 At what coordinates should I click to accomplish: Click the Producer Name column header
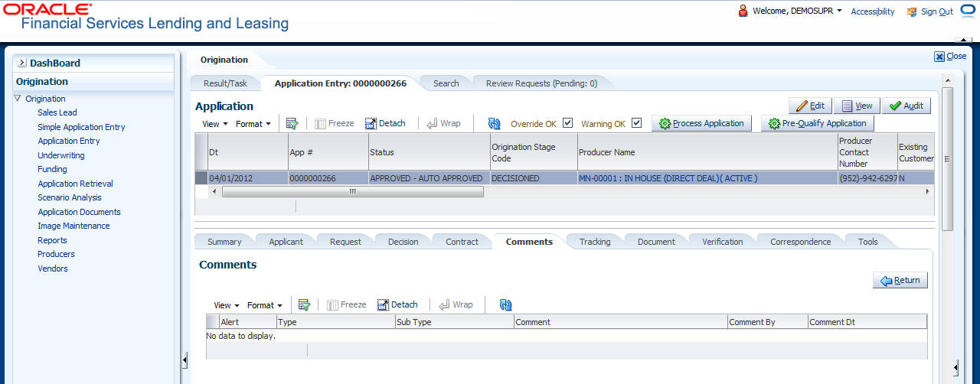click(707, 152)
